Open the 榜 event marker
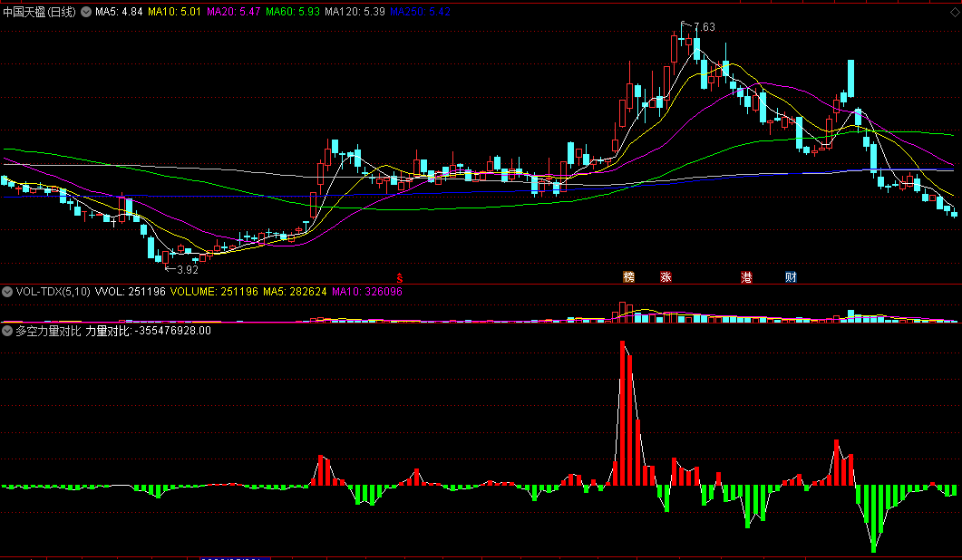962x560 pixels. point(629,277)
